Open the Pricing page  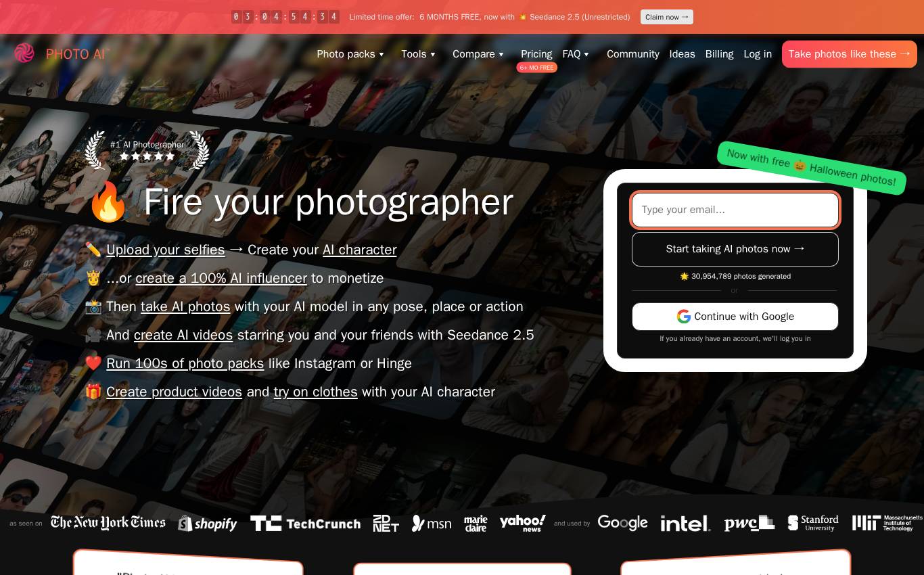[536, 54]
